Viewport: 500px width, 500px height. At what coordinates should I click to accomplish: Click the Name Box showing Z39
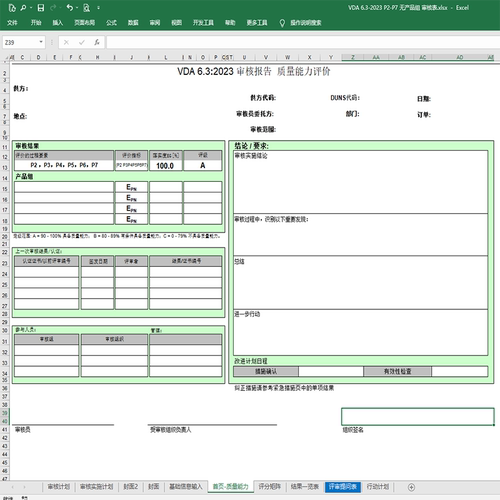click(20, 42)
